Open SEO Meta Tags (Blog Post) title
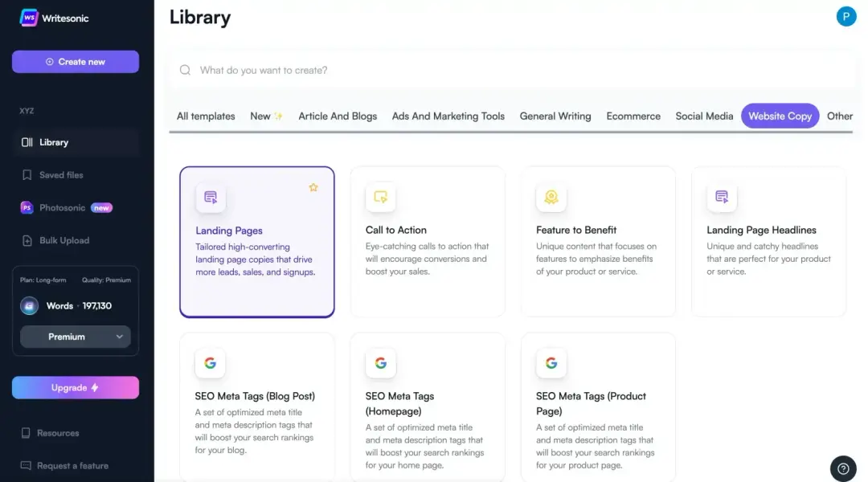The height and width of the screenshot is (482, 868). tap(255, 396)
